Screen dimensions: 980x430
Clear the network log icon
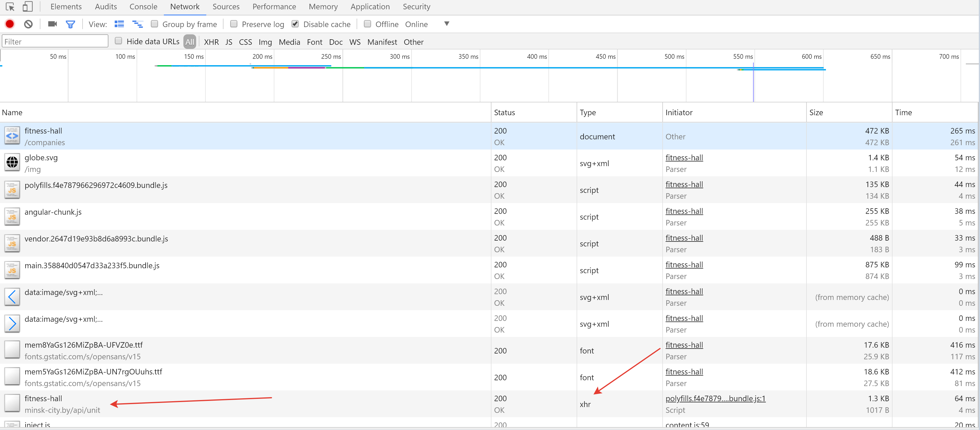point(28,24)
